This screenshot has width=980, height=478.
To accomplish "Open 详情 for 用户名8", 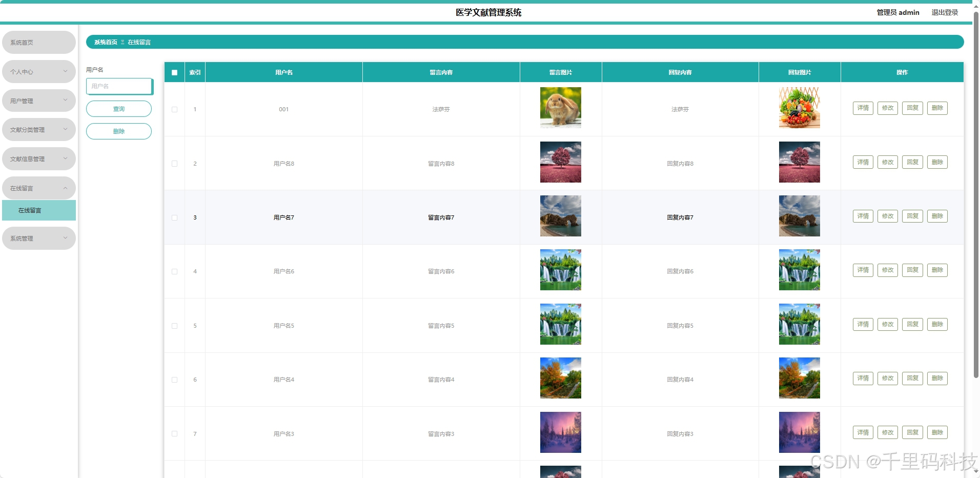I will [x=863, y=162].
